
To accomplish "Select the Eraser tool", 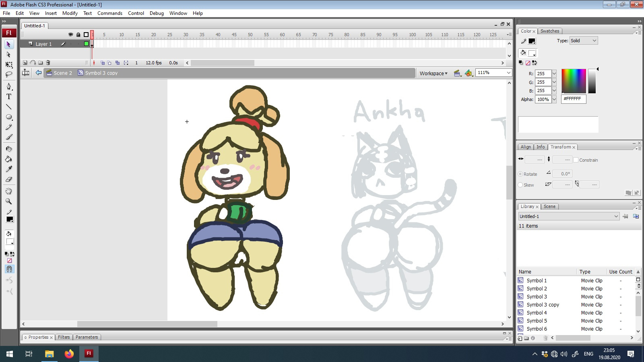I will (x=8, y=179).
